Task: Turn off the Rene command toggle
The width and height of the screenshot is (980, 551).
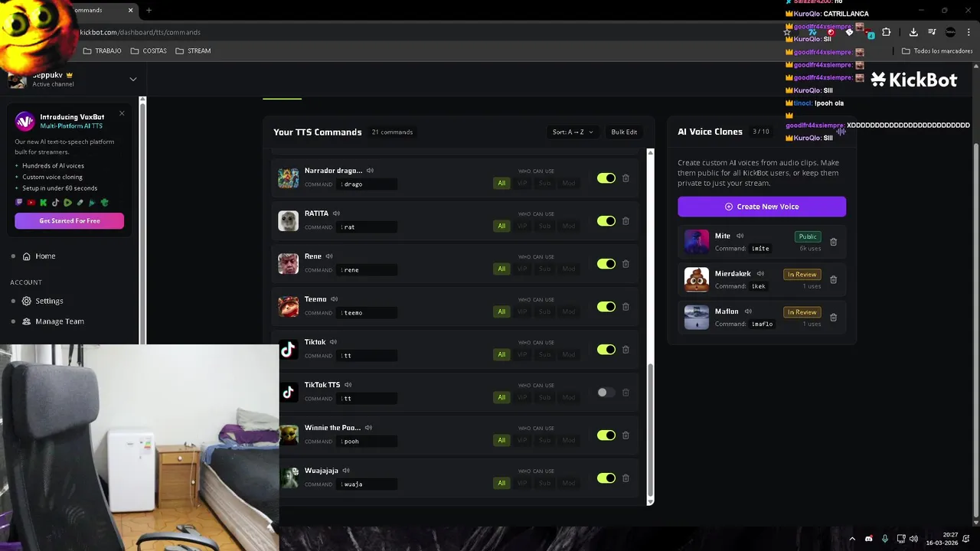Action: (x=606, y=264)
